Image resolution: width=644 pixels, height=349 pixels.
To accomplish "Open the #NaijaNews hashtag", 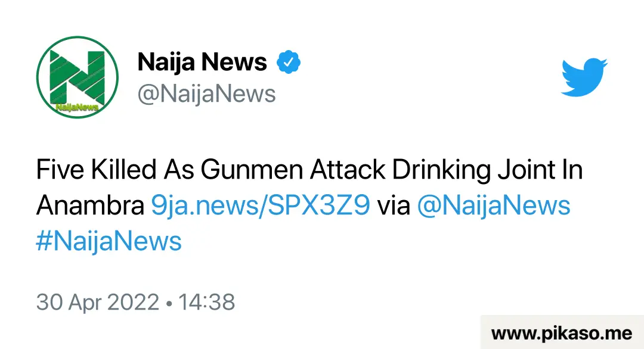I will click(109, 241).
